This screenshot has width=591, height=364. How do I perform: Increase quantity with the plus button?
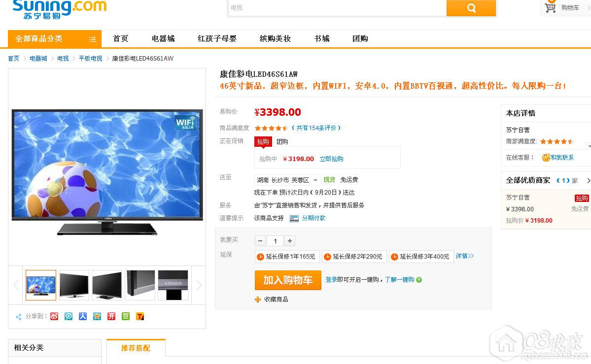[x=289, y=241]
